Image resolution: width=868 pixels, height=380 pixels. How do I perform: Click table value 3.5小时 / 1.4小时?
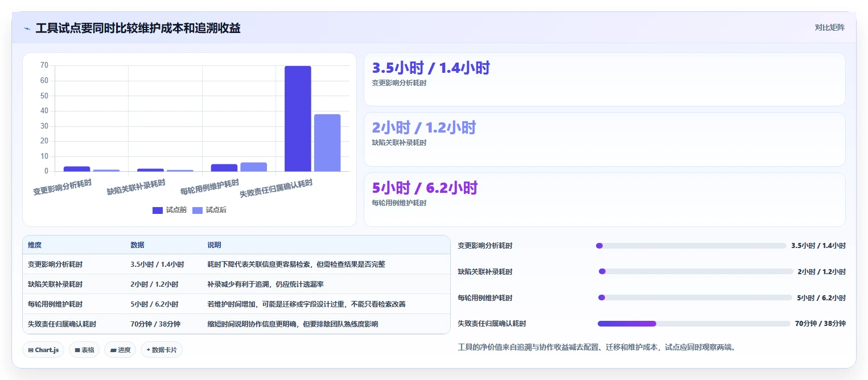[x=157, y=265]
